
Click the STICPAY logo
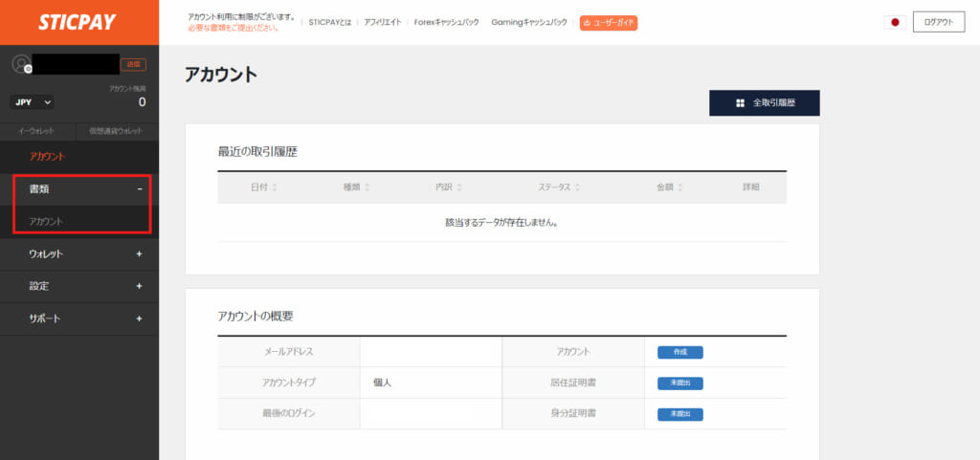coord(77,22)
